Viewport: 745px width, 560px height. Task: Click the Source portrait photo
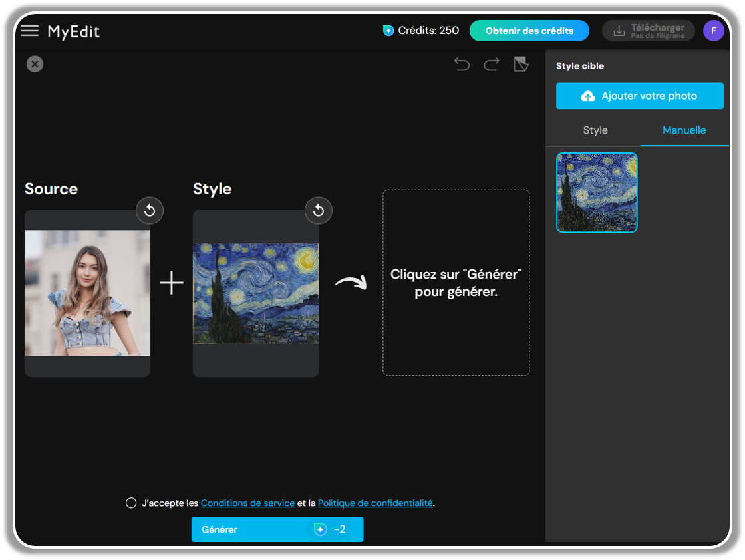(87, 293)
